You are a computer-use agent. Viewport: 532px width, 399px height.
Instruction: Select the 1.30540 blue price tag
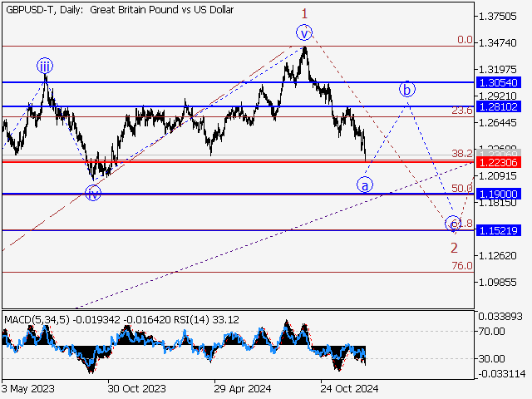point(499,83)
